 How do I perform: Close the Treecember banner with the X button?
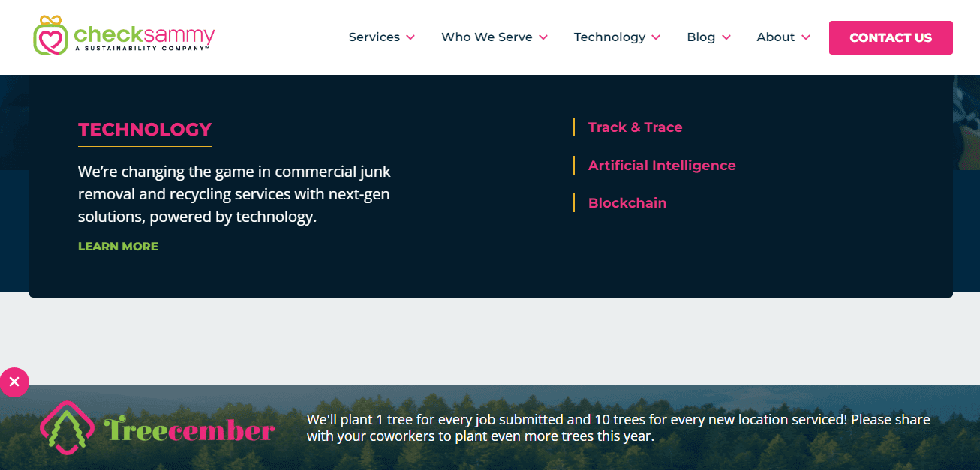point(14,382)
